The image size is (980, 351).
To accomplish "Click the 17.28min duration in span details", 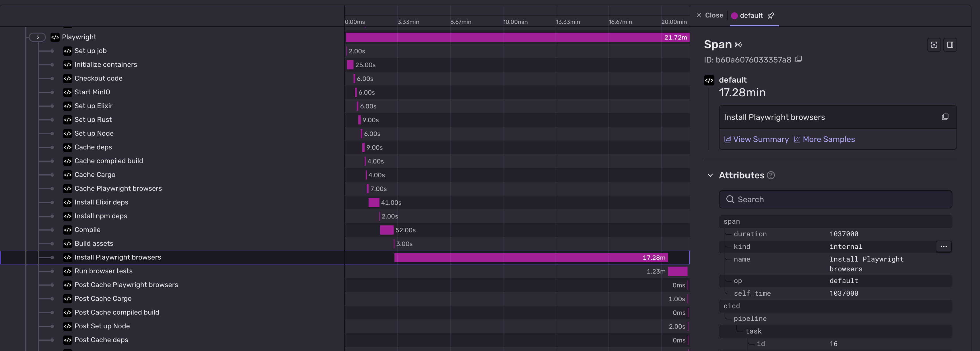I will (742, 92).
